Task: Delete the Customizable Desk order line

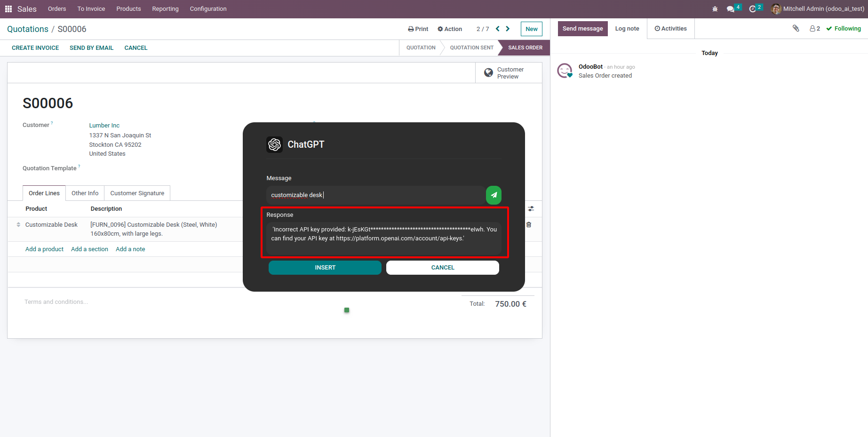Action: click(x=529, y=225)
